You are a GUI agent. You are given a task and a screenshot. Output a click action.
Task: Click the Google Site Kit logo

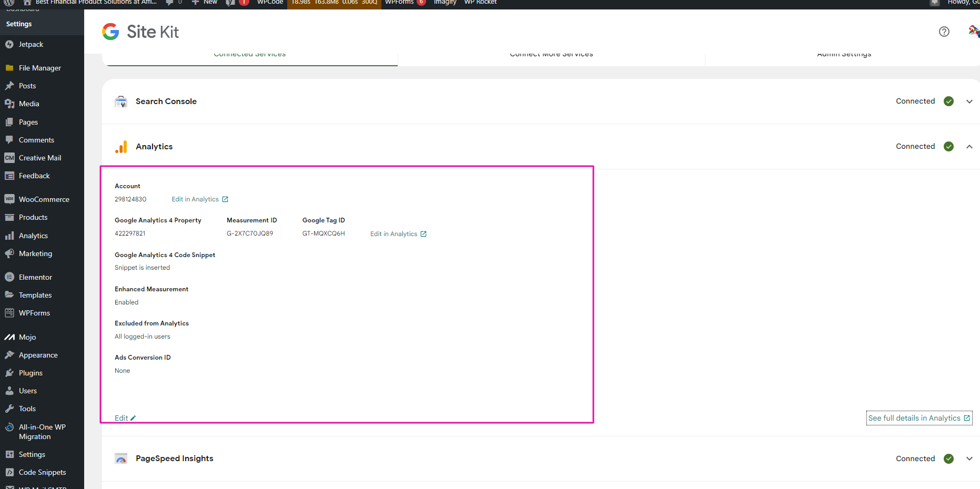pyautogui.click(x=140, y=32)
